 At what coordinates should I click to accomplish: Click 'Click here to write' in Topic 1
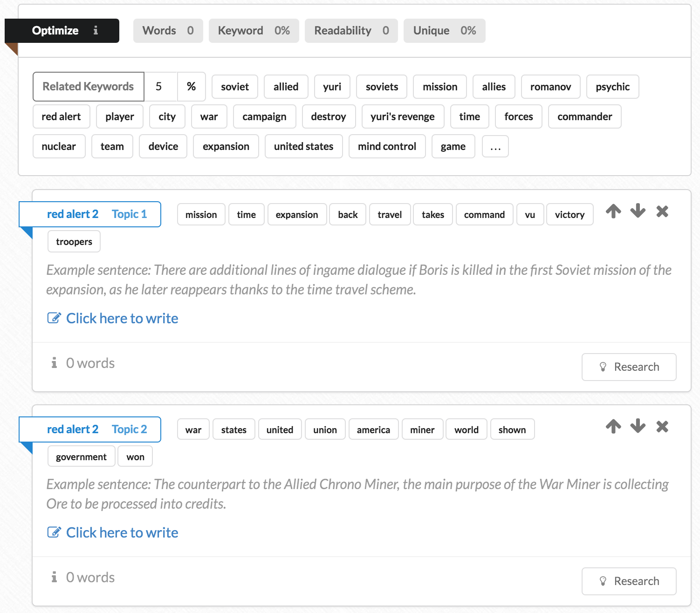coord(122,318)
